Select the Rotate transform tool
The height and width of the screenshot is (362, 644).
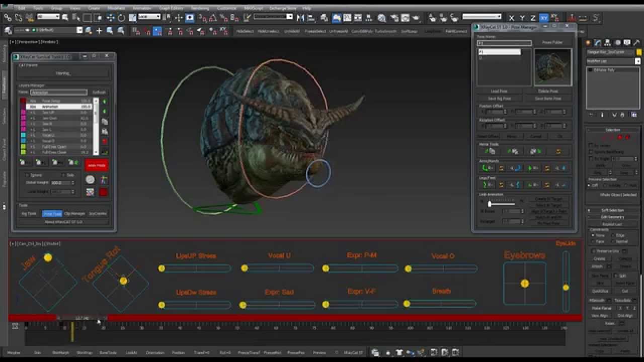pos(121,18)
